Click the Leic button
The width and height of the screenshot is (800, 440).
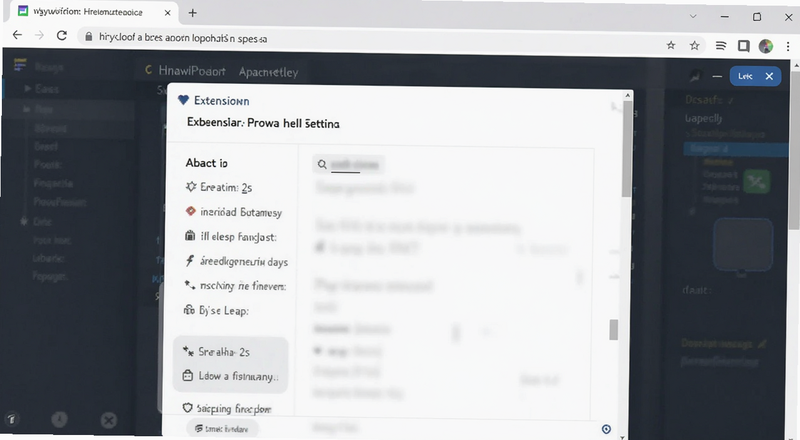745,76
